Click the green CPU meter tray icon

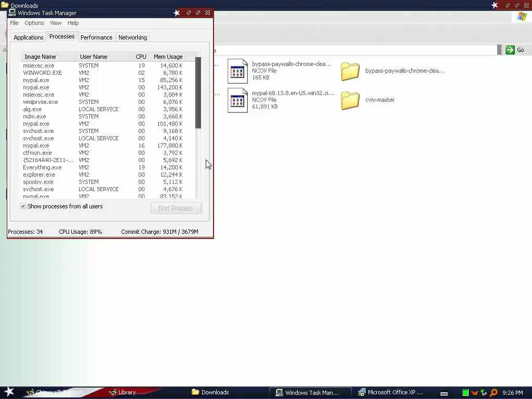465,393
